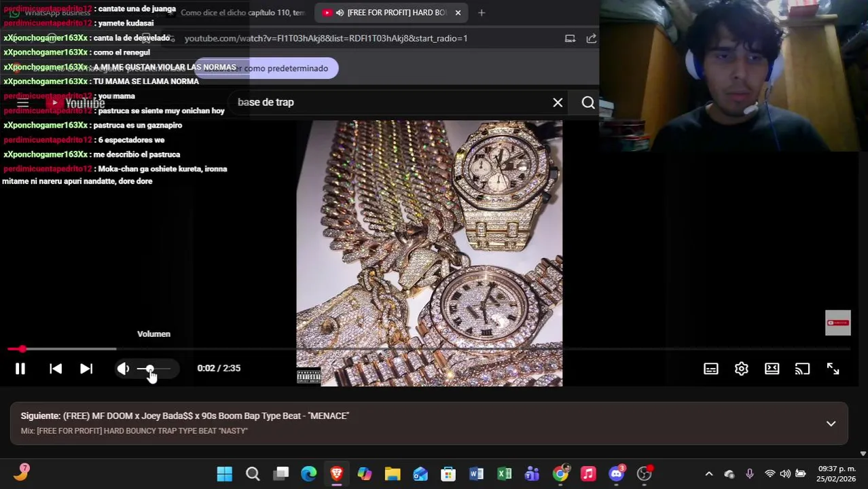Seek on the red video progress bar
868x489 pixels.
(429, 349)
